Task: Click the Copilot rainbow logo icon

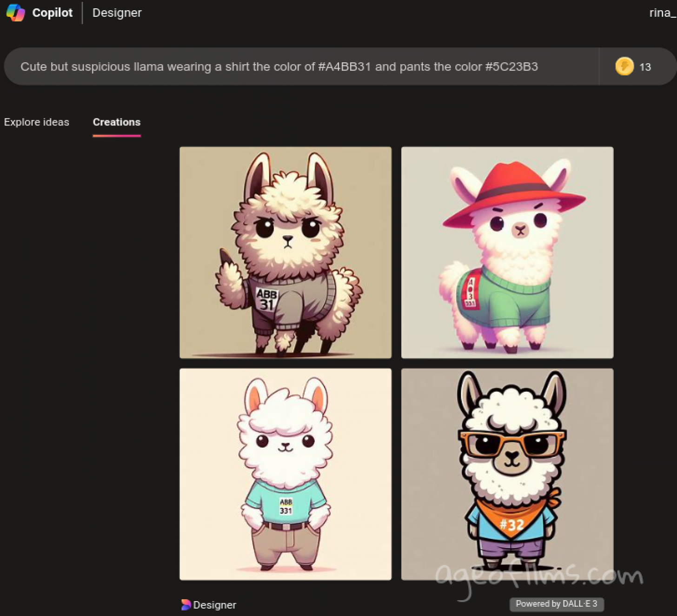Action: [x=15, y=13]
